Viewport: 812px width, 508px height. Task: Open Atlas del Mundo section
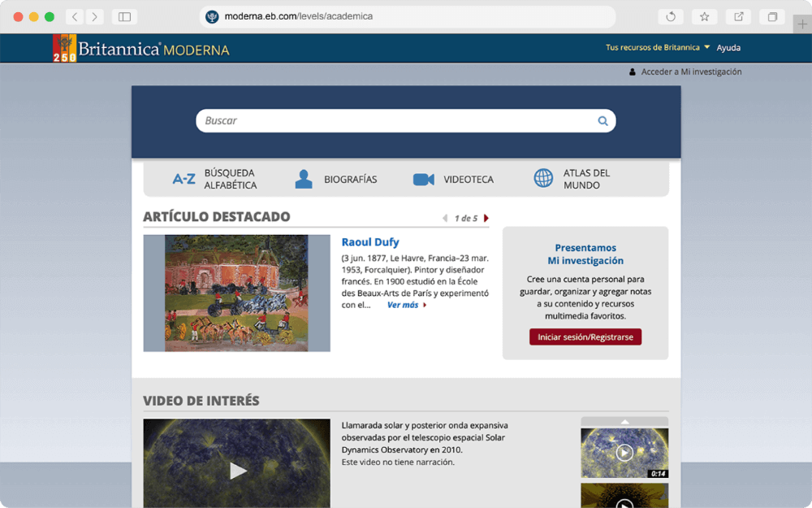tap(587, 180)
